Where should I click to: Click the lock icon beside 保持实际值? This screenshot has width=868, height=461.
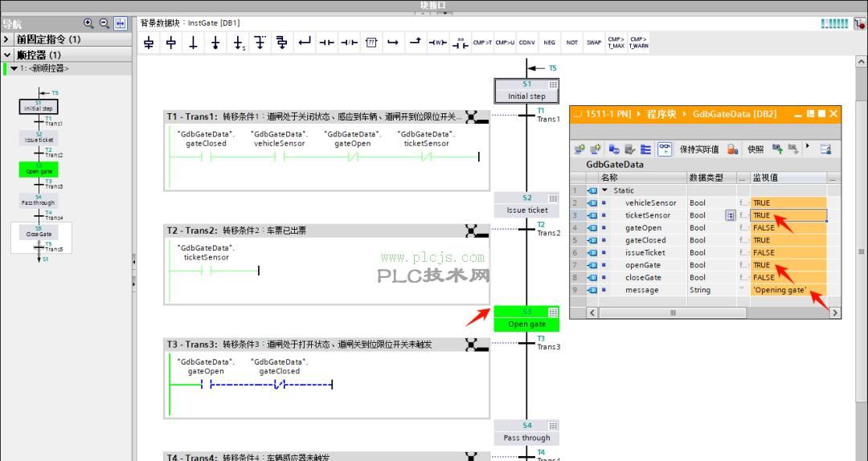click(732, 149)
